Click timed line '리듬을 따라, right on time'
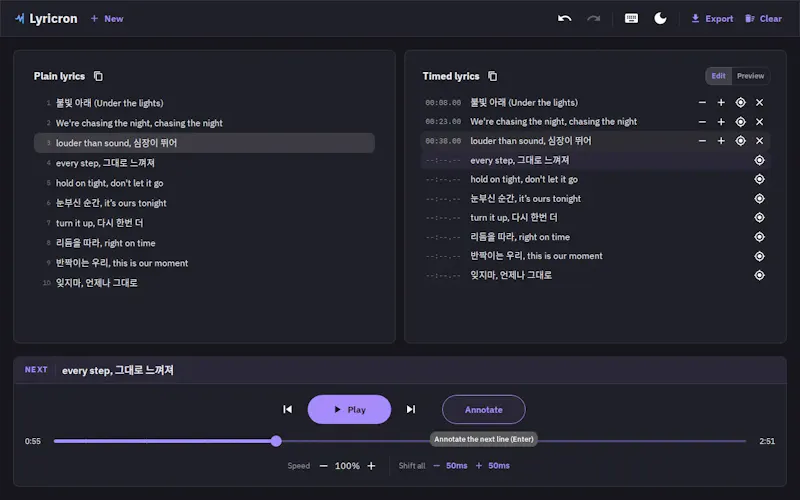Image resolution: width=800 pixels, height=500 pixels. coord(595,237)
